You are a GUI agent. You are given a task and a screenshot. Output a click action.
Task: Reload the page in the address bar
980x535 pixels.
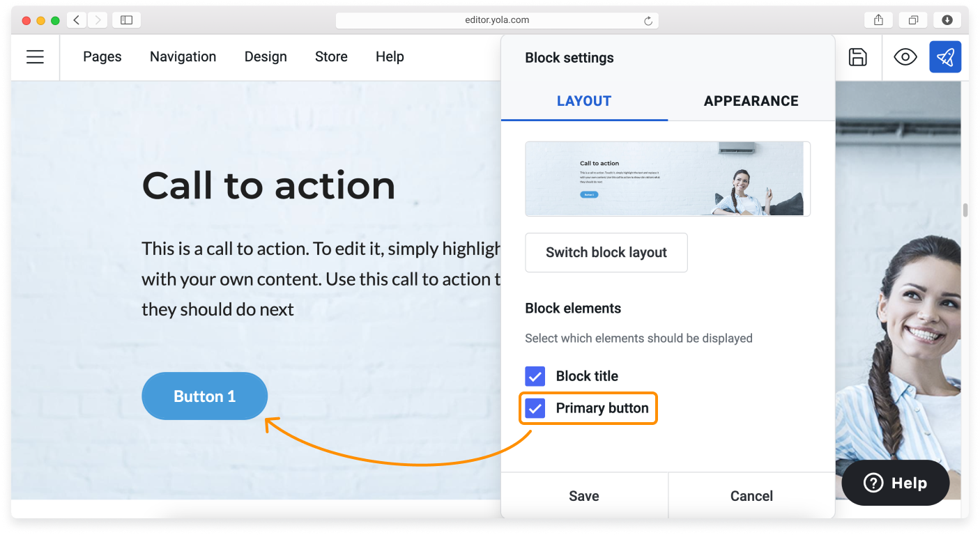[x=648, y=21]
